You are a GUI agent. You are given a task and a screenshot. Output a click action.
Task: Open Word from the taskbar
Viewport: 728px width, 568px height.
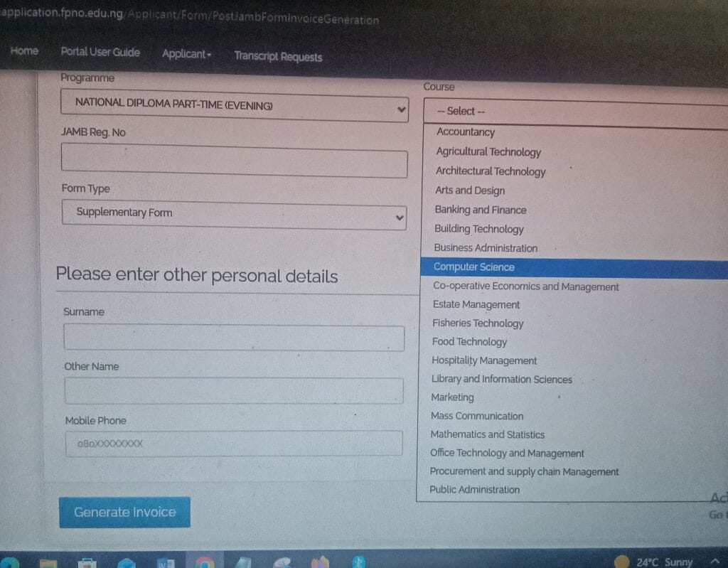tap(166, 562)
